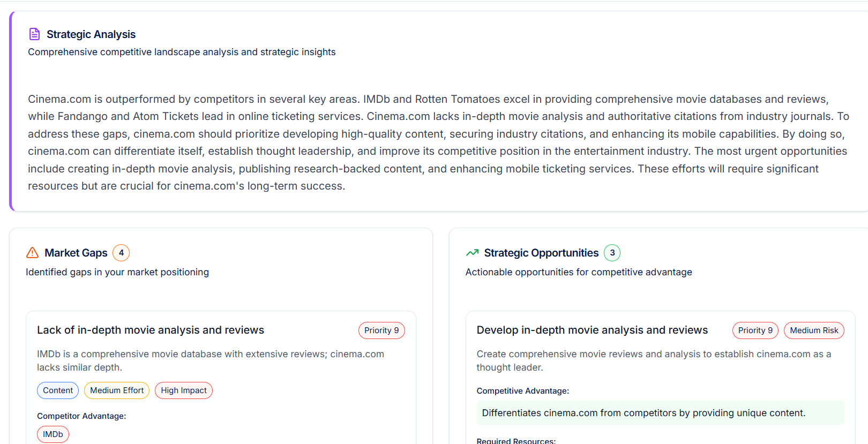The height and width of the screenshot is (444, 868).
Task: Click Priority 9 badge on the Lack of in-depth card
Action: tap(381, 330)
